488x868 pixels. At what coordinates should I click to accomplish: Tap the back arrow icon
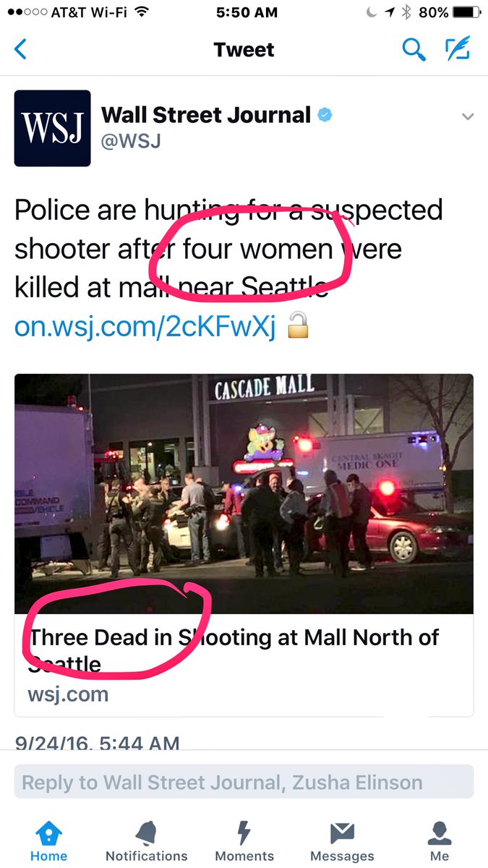coord(20,50)
